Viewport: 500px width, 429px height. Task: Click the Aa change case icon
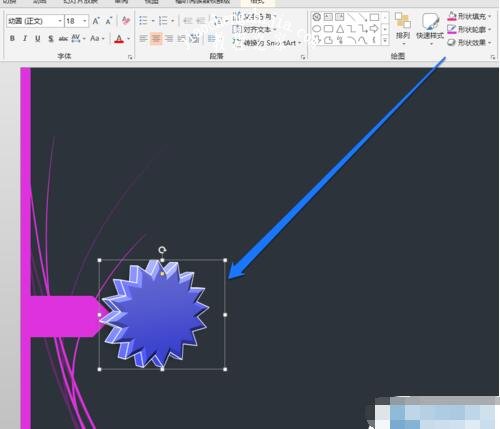[95, 39]
